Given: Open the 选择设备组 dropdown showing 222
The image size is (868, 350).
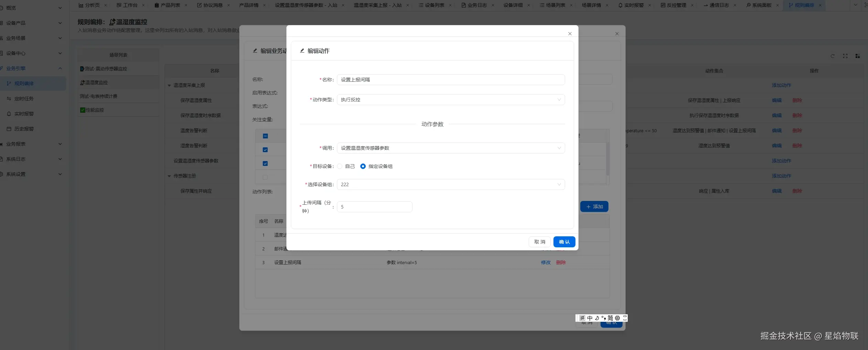Looking at the screenshot, I should tap(451, 184).
